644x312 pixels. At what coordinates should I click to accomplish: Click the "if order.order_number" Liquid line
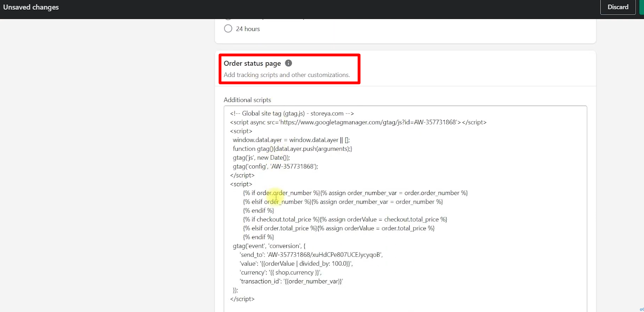pos(355,193)
